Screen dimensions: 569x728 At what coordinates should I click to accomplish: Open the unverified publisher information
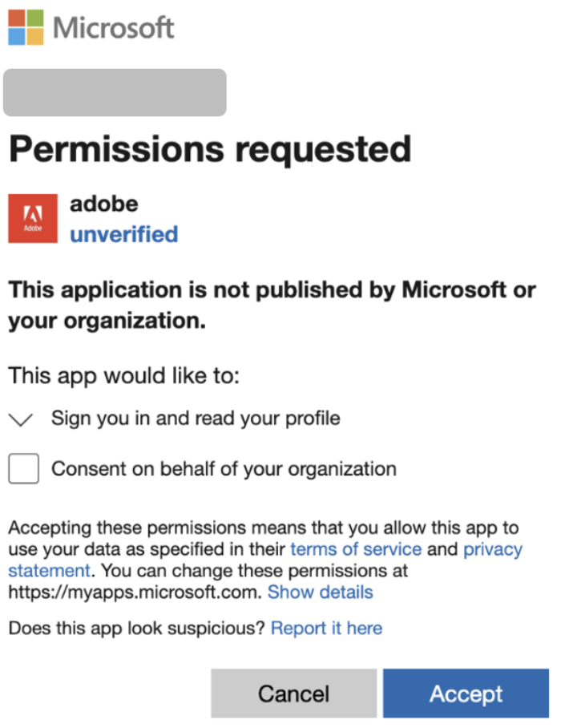click(x=123, y=234)
